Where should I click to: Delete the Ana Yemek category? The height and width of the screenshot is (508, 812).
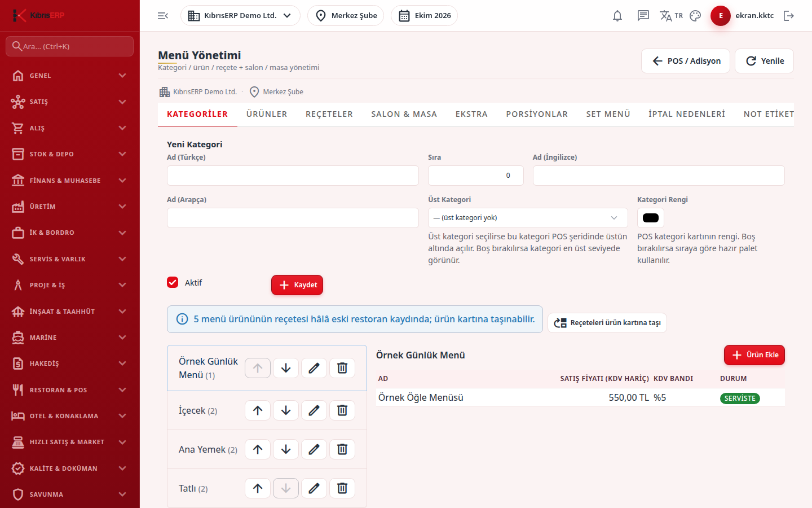click(342, 449)
